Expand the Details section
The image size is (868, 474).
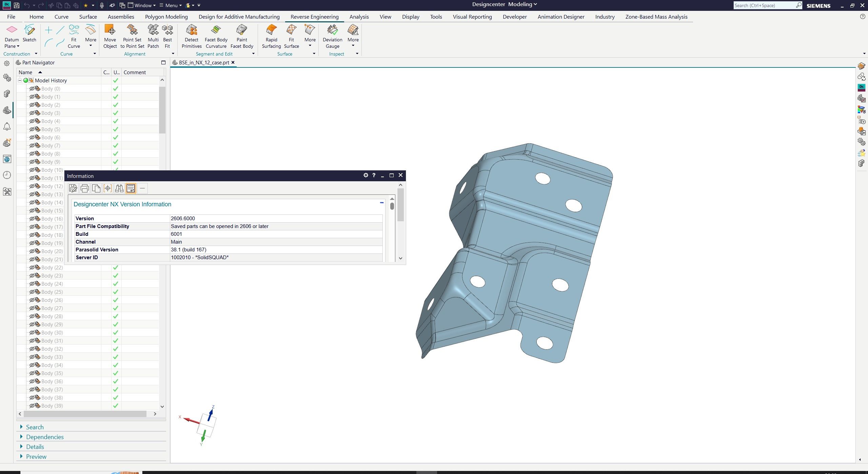21,447
